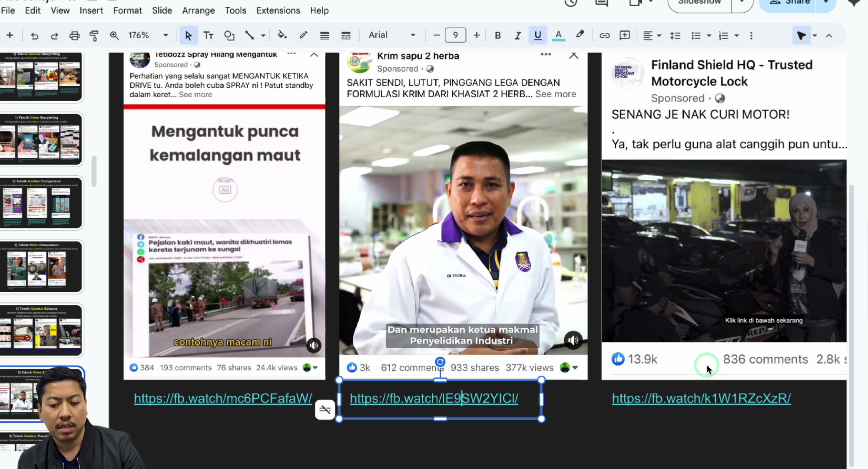Screen dimensions: 868x469
Task: Open the Arrange menu
Action: click(198, 10)
